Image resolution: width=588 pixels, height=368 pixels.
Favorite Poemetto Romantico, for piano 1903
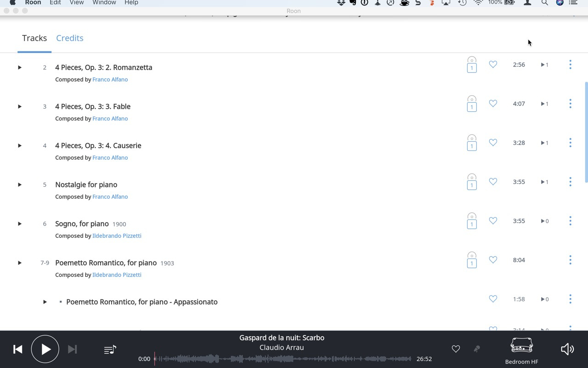(x=493, y=260)
